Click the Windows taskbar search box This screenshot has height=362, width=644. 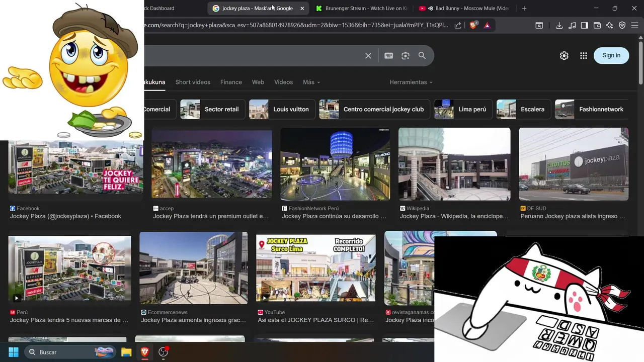70,352
